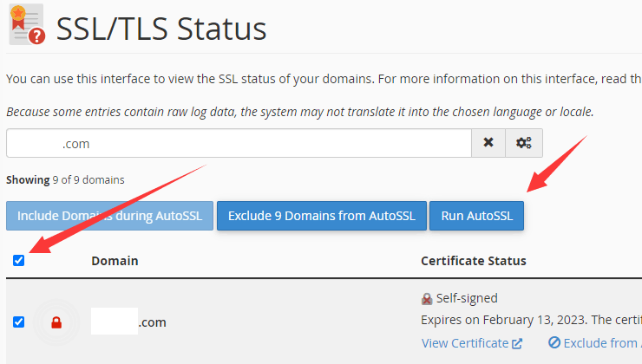
Task: Clear the search field with X icon
Action: point(488,143)
